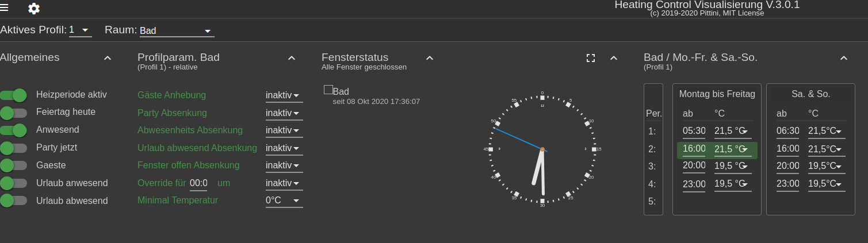868x243 pixels.
Task: Enable the Party jetzt switch
Action: click(14, 148)
